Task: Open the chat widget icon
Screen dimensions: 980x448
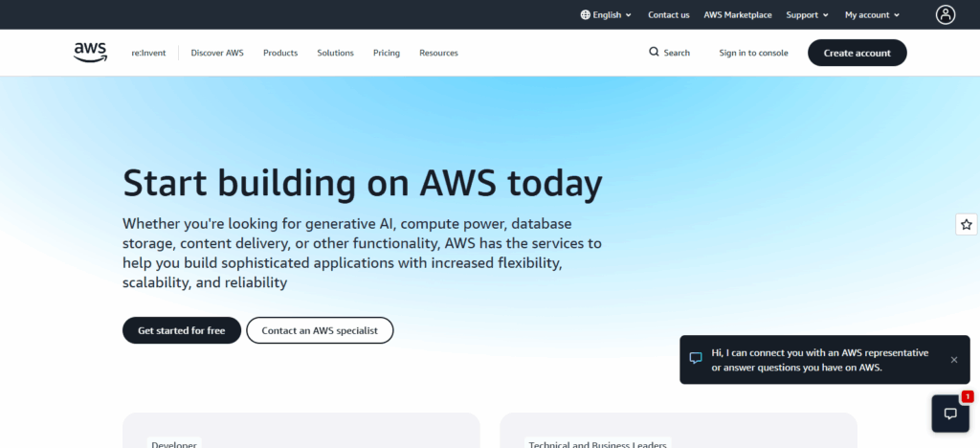Action: click(950, 414)
